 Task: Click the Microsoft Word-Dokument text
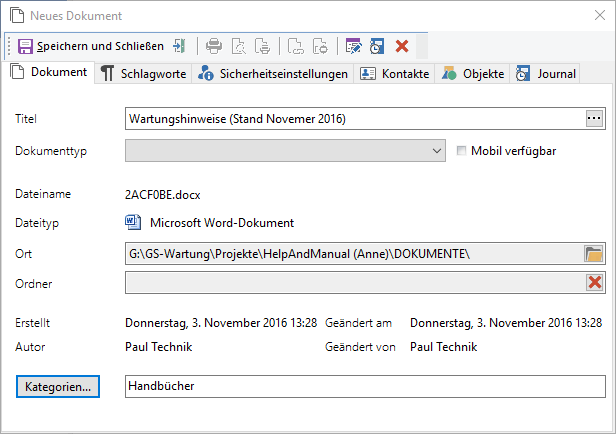point(222,223)
